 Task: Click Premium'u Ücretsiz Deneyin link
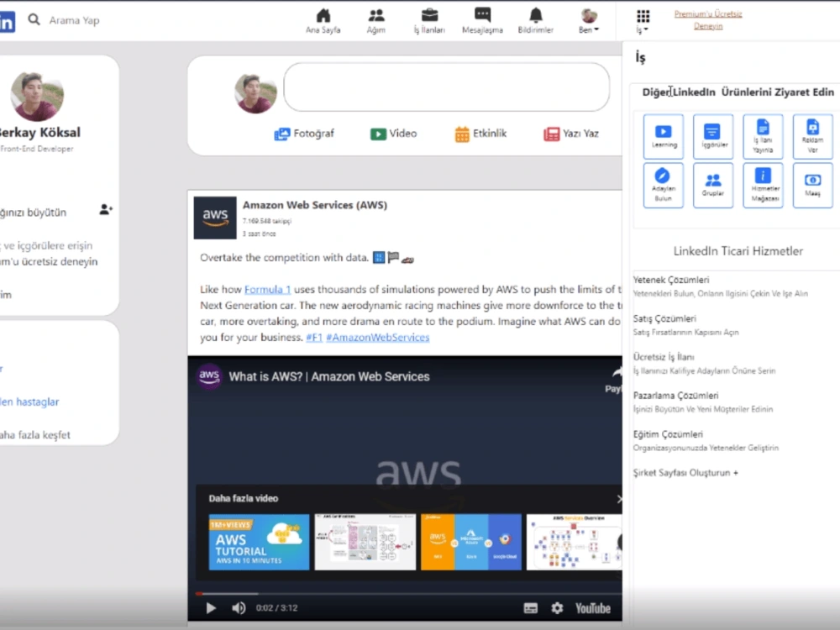(x=707, y=20)
